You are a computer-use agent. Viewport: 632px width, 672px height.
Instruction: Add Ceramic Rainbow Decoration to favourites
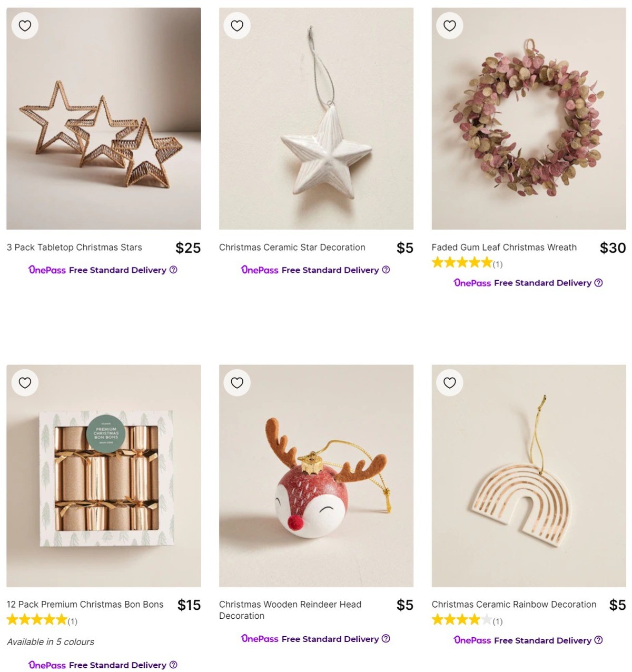coord(449,382)
